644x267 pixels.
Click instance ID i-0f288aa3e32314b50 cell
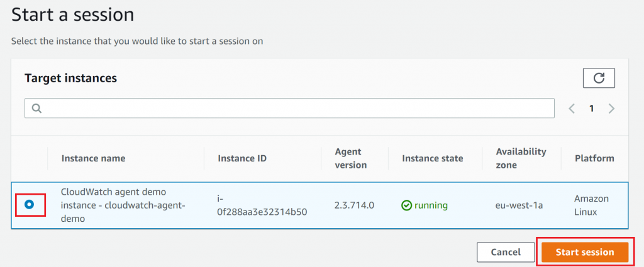pos(262,205)
